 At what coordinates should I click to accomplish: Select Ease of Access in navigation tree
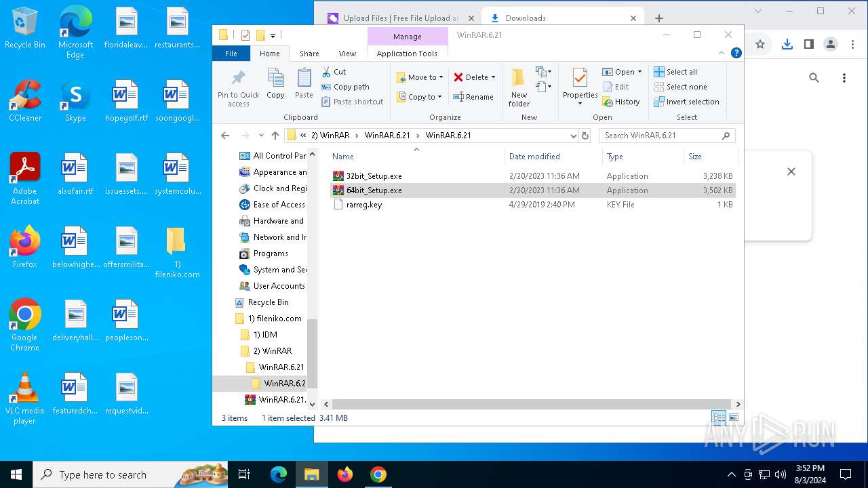tap(272, 205)
